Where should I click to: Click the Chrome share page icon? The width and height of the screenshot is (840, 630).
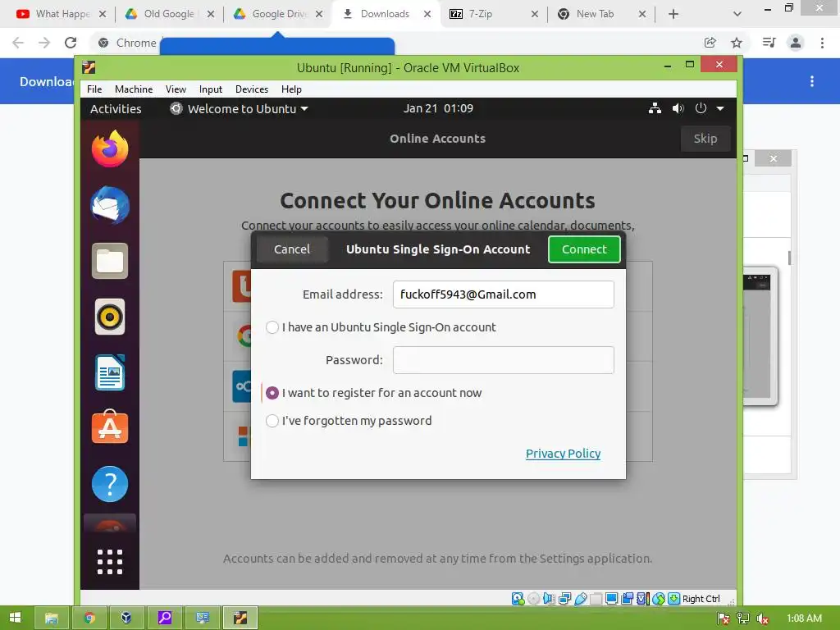pos(710,43)
